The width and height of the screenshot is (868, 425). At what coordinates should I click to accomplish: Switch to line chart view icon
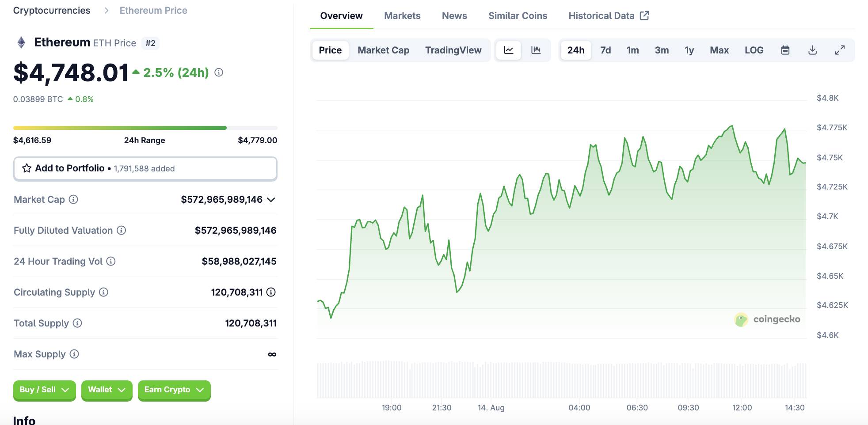pos(509,50)
